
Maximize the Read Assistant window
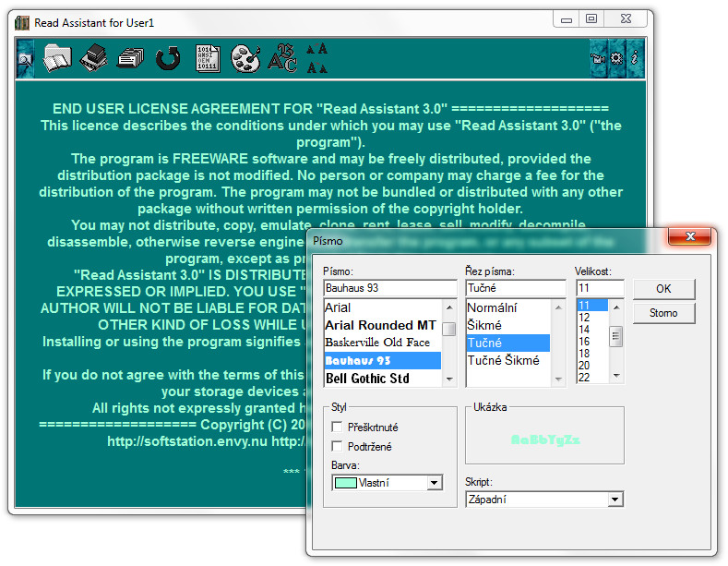point(591,19)
